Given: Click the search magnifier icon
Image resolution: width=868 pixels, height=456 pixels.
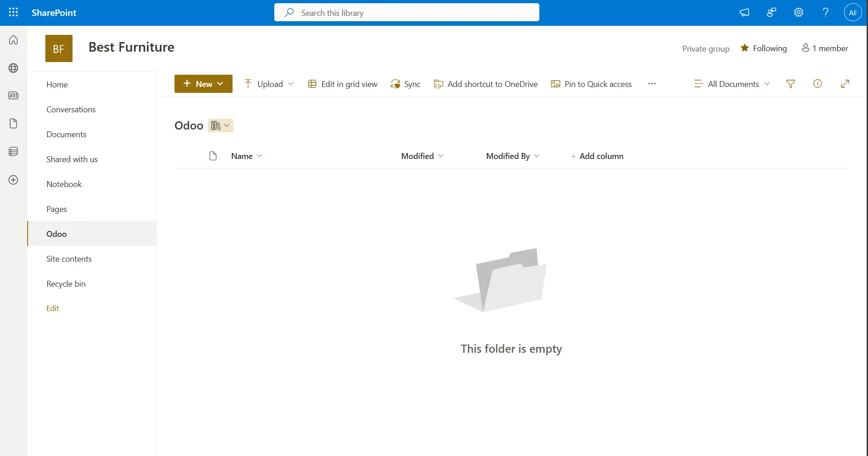Looking at the screenshot, I should [x=289, y=13].
